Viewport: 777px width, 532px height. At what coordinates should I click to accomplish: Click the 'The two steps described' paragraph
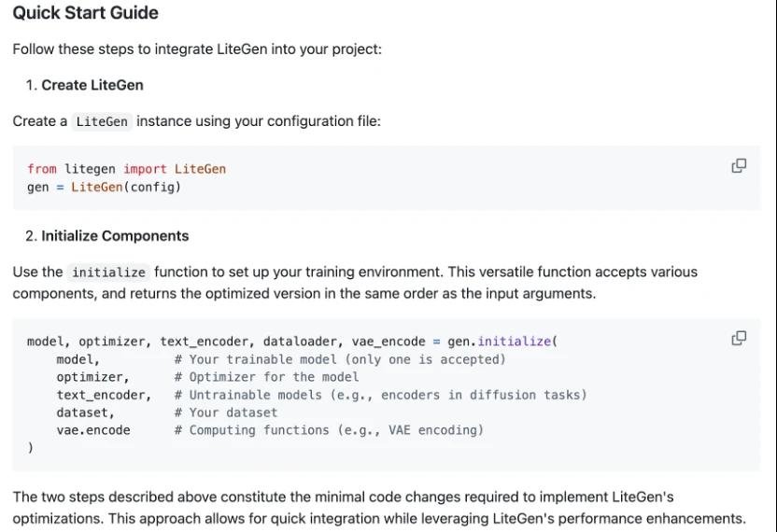379,508
